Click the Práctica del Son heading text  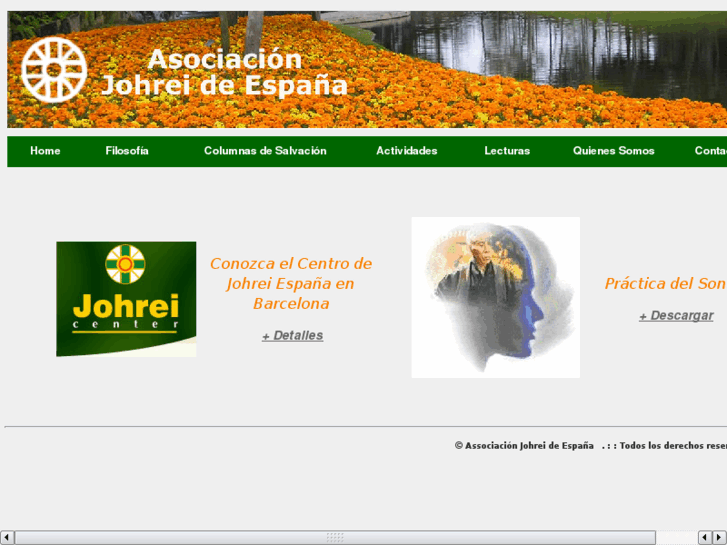[665, 283]
